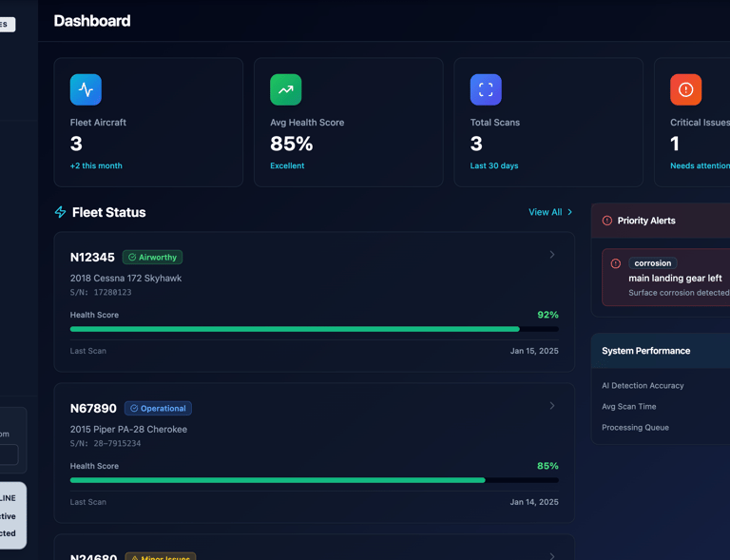The width and height of the screenshot is (730, 560).
Task: Click the Priority Alerts warning icon
Action: pyautogui.click(x=607, y=221)
